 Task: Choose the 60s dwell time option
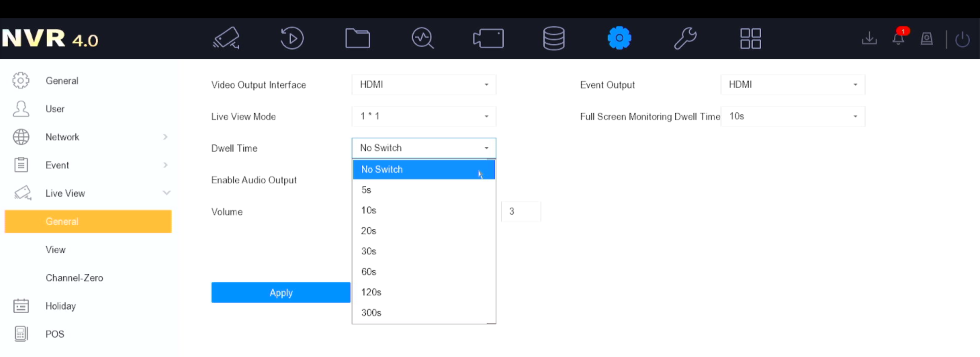369,272
